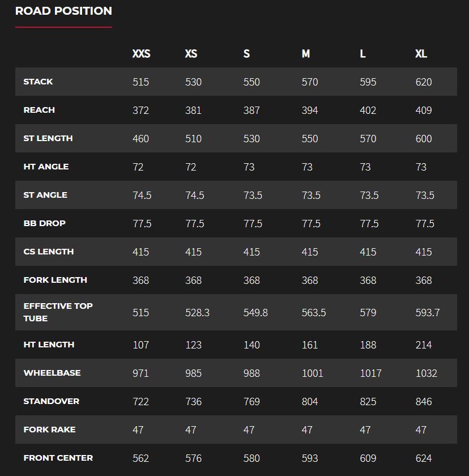Click the ROAD POSITION heading
This screenshot has height=476, width=469.
(63, 11)
